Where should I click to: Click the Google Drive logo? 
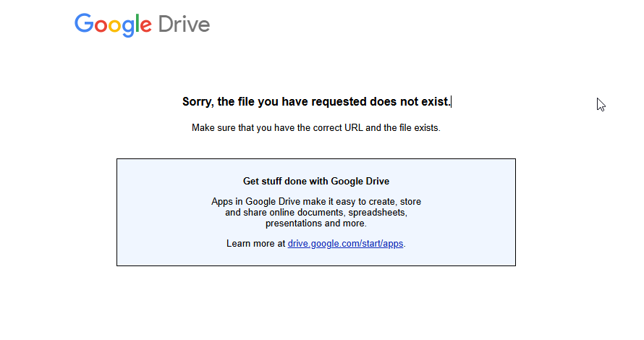[x=142, y=25]
